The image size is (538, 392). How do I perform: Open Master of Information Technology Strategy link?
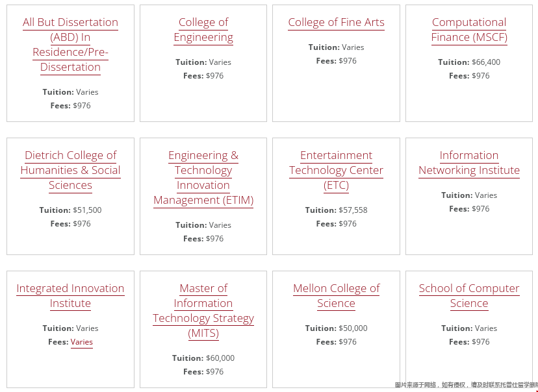pyautogui.click(x=203, y=311)
